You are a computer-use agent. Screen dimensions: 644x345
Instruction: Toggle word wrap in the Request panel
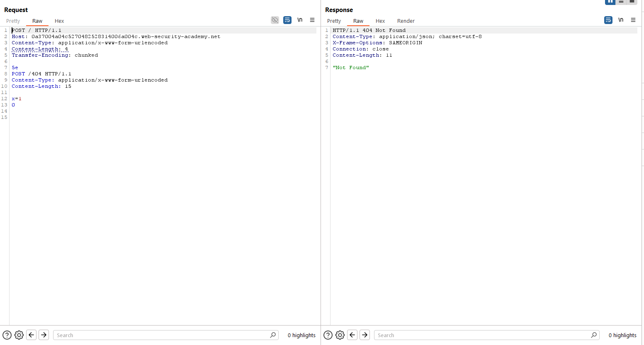(x=287, y=20)
